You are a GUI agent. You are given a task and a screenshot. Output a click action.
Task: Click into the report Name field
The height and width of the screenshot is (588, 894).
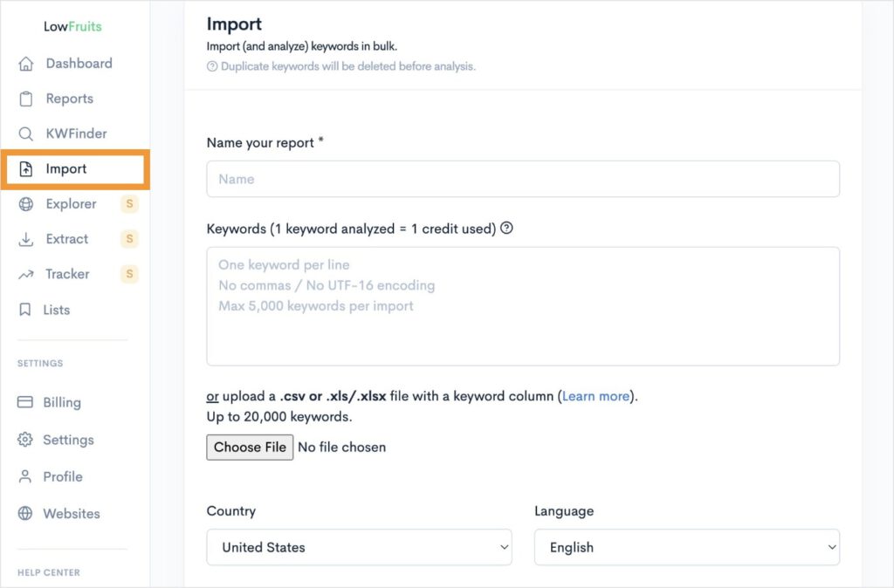coord(522,179)
